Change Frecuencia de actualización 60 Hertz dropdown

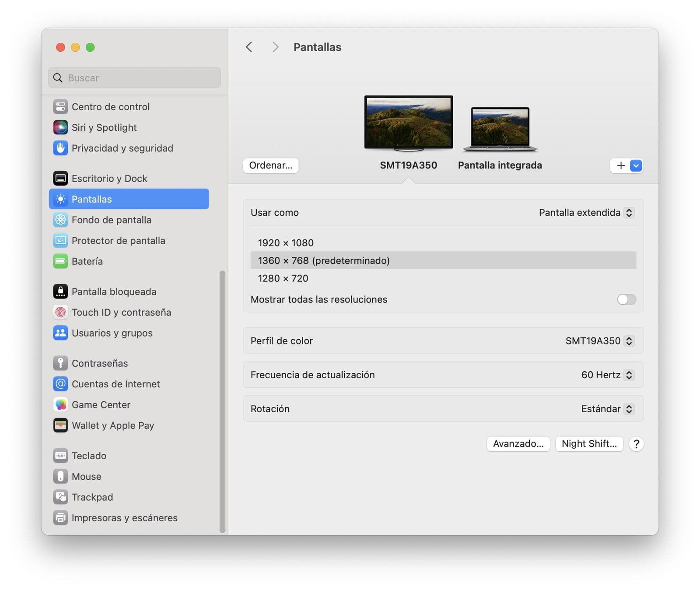[x=607, y=375]
